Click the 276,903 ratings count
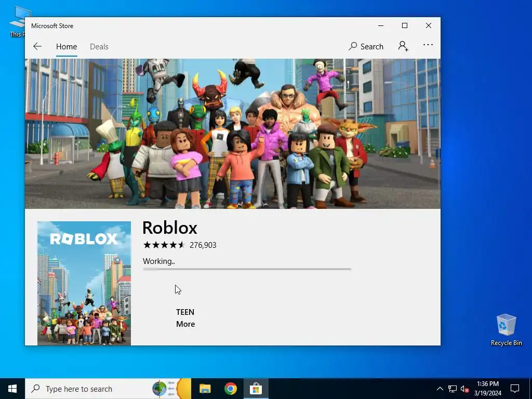 click(203, 245)
